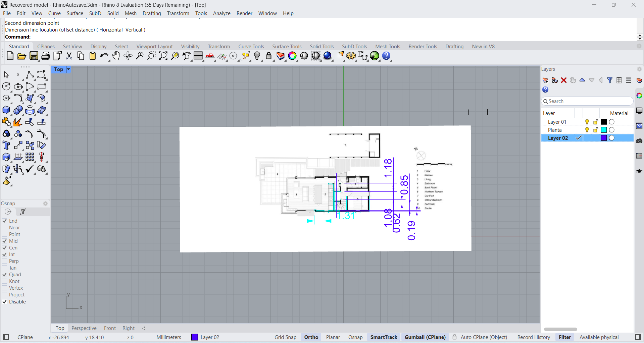Select the Text object tool
The width and height of the screenshot is (644, 343).
pos(6,146)
